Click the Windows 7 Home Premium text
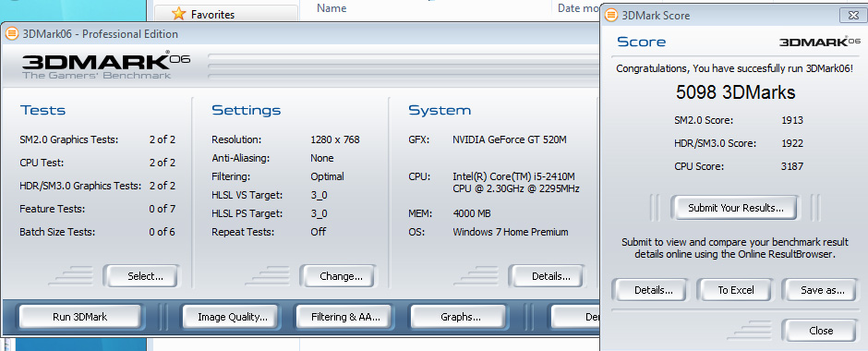Screen dimensions: 868x351 tap(511, 232)
